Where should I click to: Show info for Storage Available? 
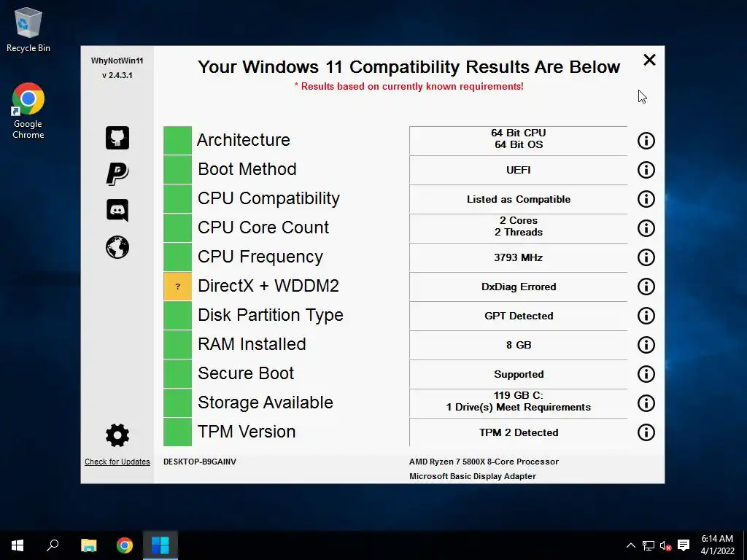646,403
